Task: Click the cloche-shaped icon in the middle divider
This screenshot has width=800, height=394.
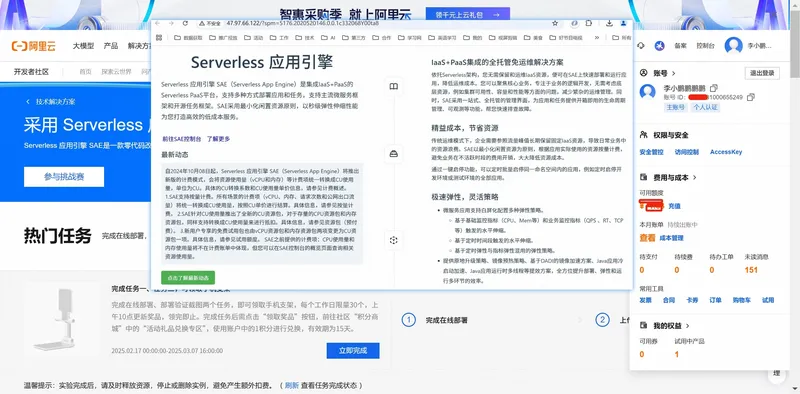Action: pos(393,154)
